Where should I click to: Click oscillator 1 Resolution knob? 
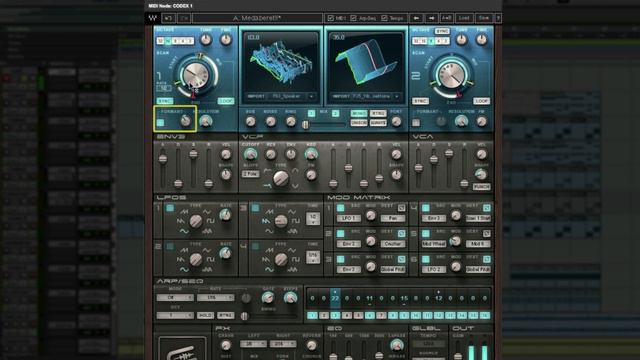(x=206, y=121)
